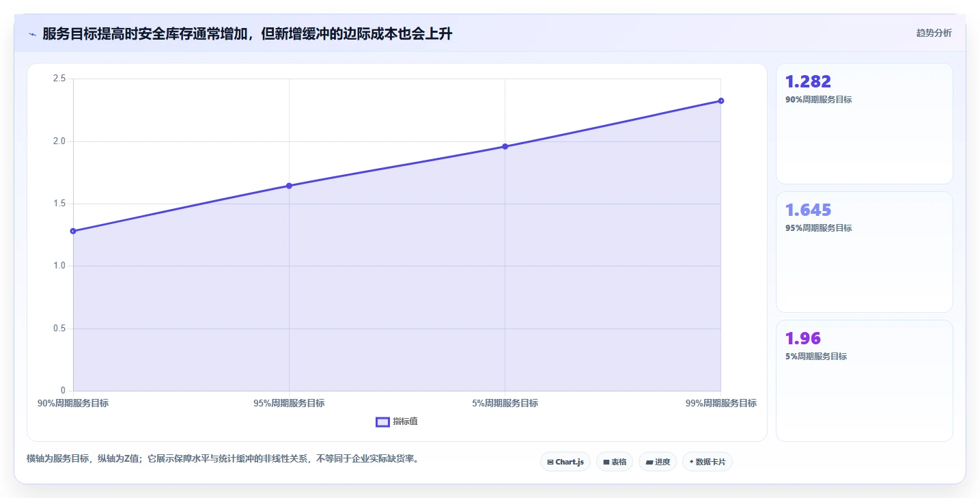Click the trend icon beside the header title

(32, 34)
